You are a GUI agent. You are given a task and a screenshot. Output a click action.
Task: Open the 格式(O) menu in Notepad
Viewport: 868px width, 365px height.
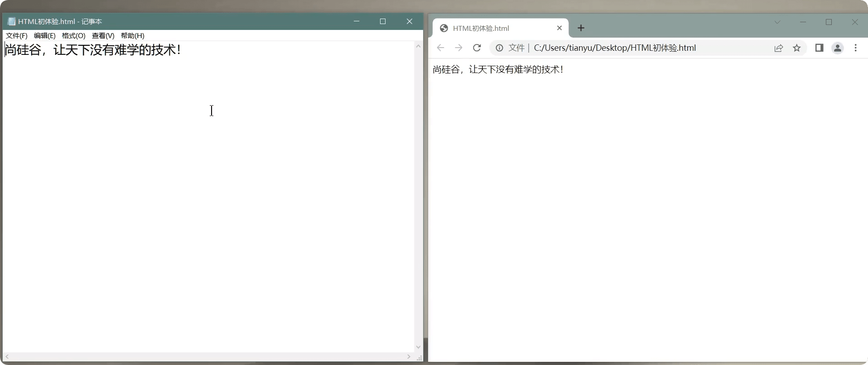coord(73,36)
